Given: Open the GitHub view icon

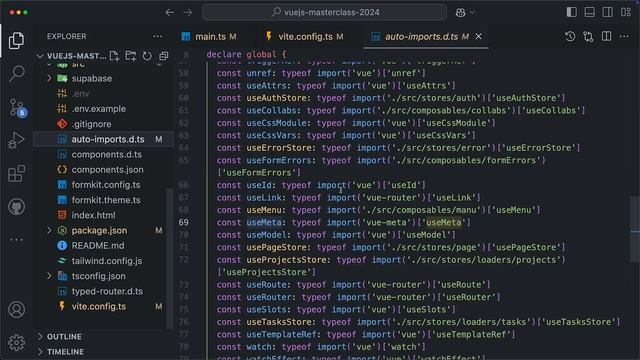Looking at the screenshot, I should [x=16, y=207].
